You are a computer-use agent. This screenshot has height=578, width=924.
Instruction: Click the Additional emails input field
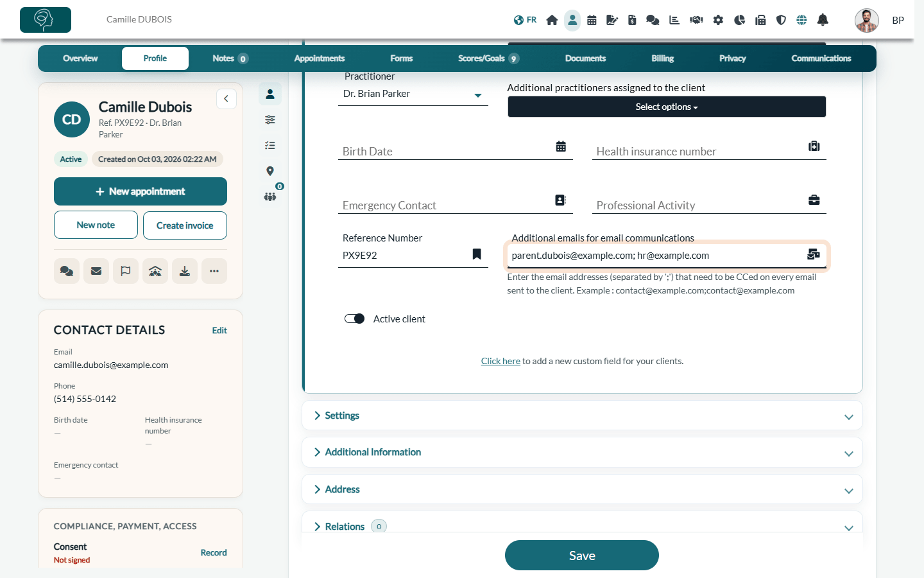tap(667, 256)
